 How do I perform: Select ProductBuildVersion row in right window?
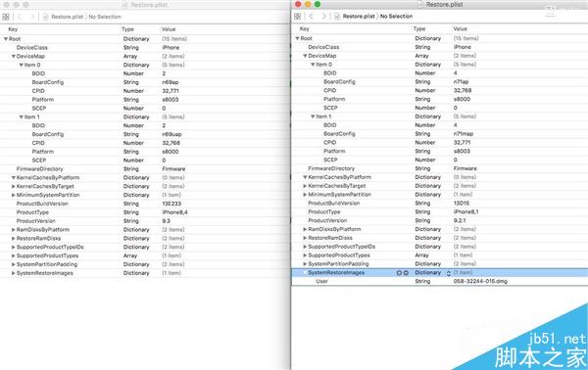(x=439, y=204)
